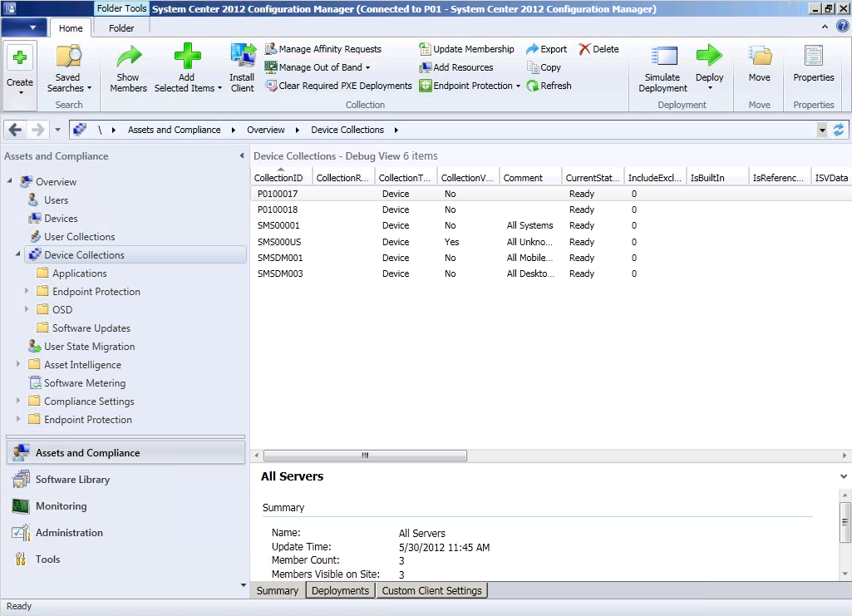Expand the Endpoint Protection ribbon dropdown

pyautogui.click(x=518, y=86)
